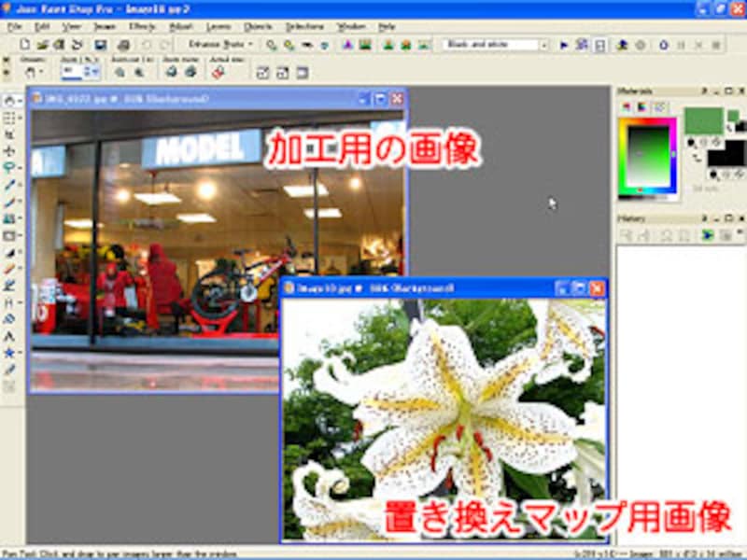
Task: Click the Save diskette icon
Action: point(101,45)
